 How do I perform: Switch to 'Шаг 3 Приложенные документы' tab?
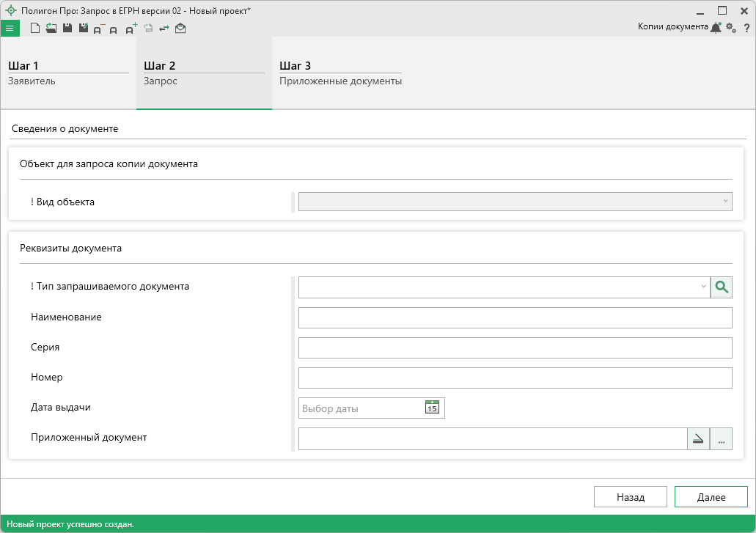click(x=340, y=73)
